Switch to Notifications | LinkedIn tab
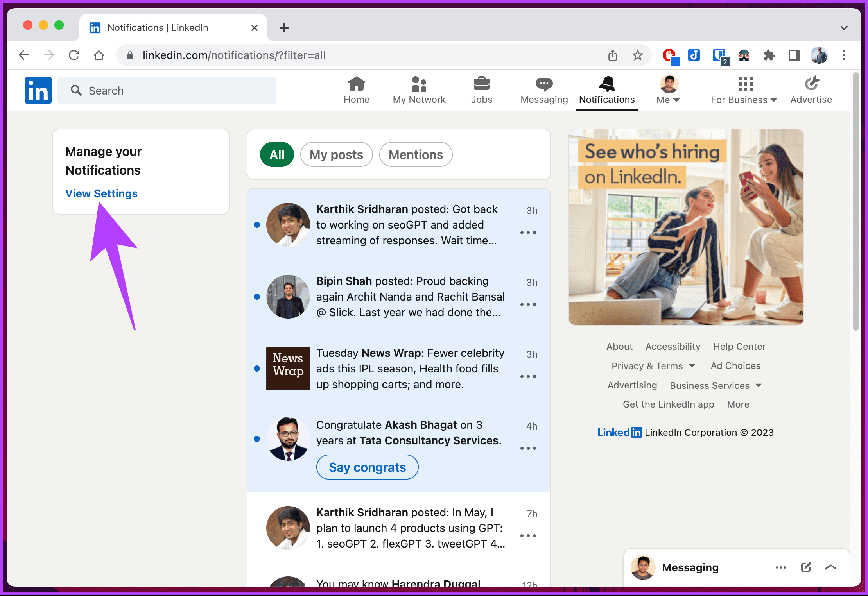The image size is (868, 596). point(174,28)
